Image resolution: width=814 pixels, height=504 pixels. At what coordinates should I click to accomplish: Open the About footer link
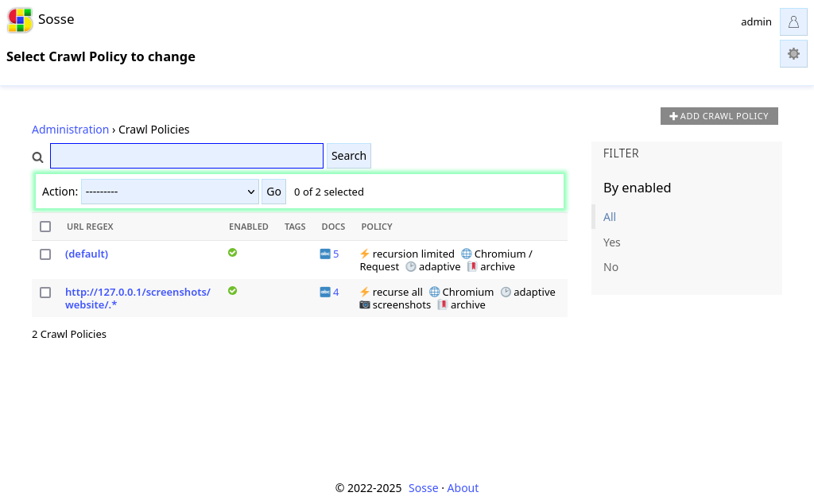463,488
